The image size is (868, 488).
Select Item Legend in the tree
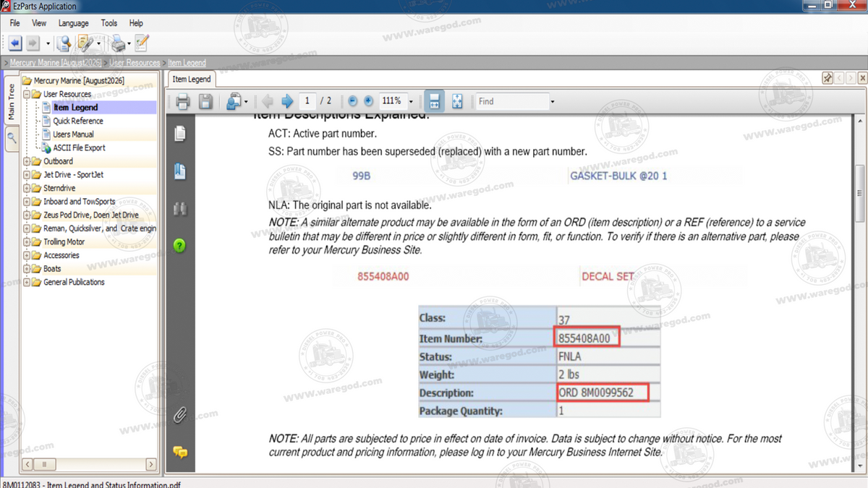click(75, 107)
